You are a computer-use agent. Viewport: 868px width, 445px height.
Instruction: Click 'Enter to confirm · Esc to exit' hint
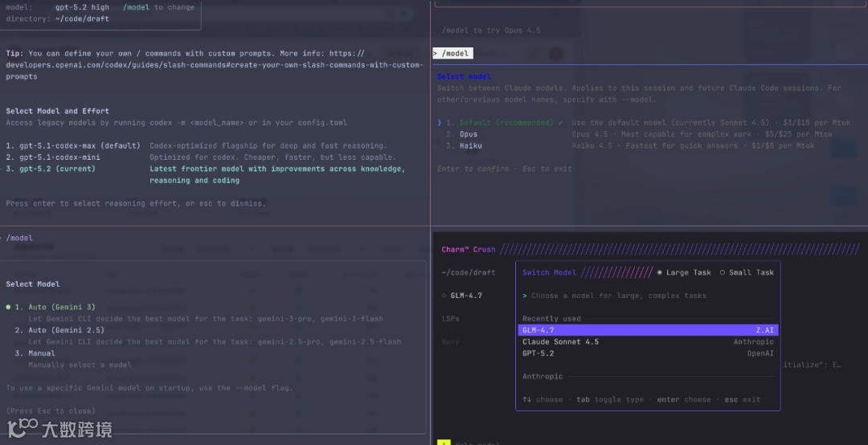[504, 169]
